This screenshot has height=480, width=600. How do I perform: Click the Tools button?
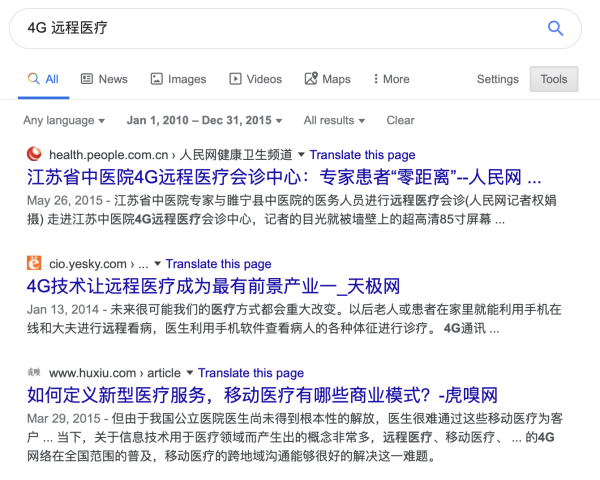point(553,79)
